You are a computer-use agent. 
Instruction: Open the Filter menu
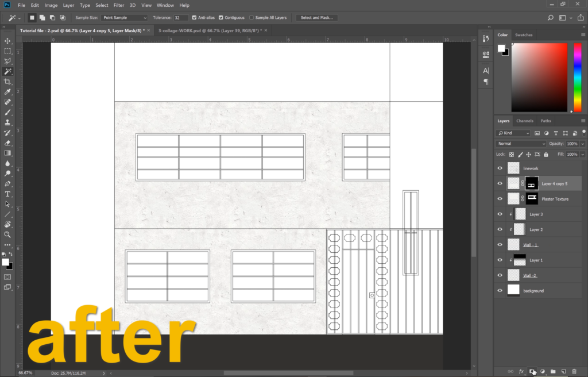tap(119, 5)
